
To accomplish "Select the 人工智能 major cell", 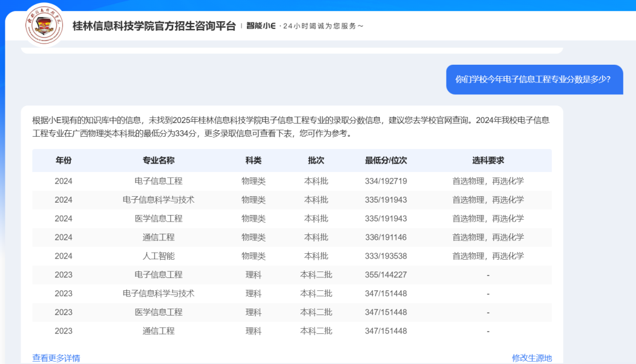I will pos(158,256).
